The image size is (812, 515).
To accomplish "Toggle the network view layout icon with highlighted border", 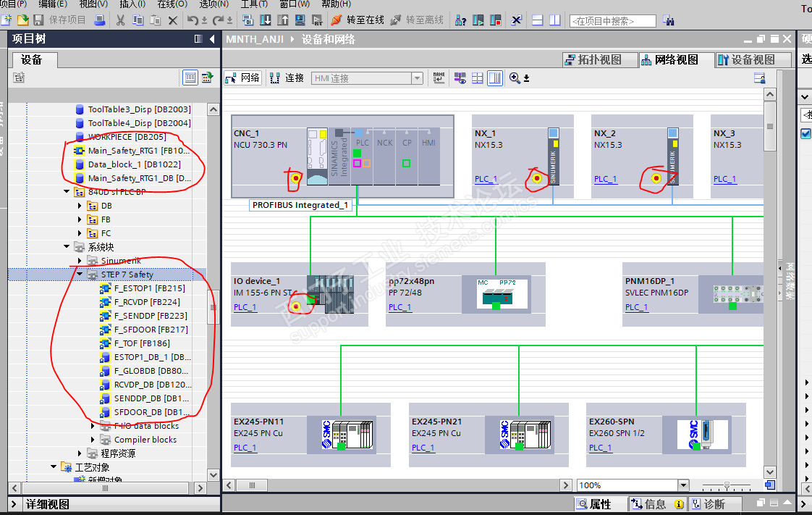I will pos(495,78).
